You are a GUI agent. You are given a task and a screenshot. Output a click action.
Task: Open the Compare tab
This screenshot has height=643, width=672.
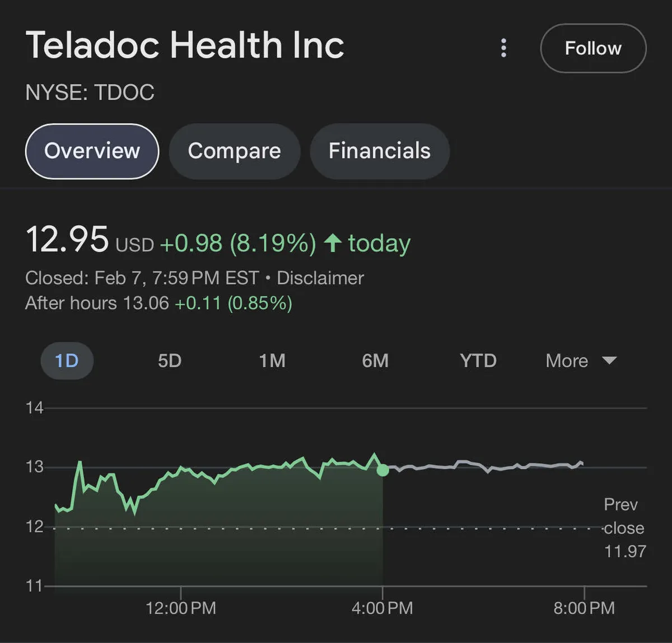point(234,151)
